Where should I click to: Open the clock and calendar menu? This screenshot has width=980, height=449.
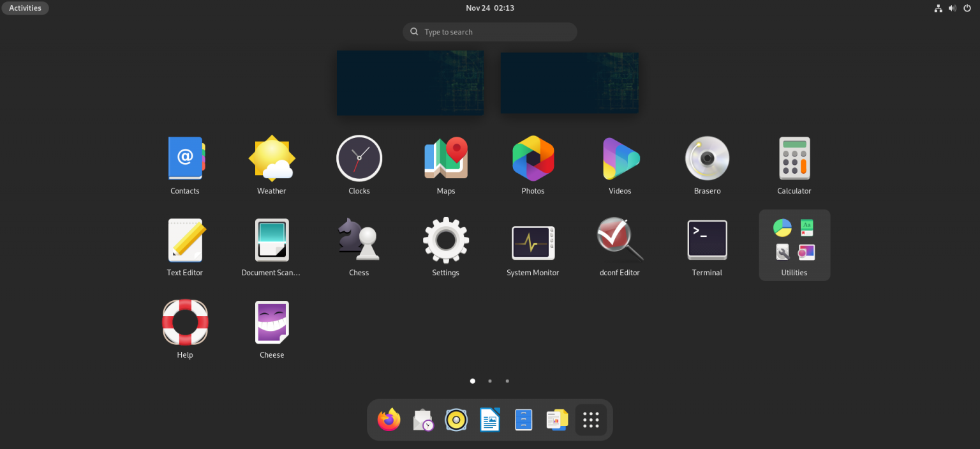coord(489,8)
